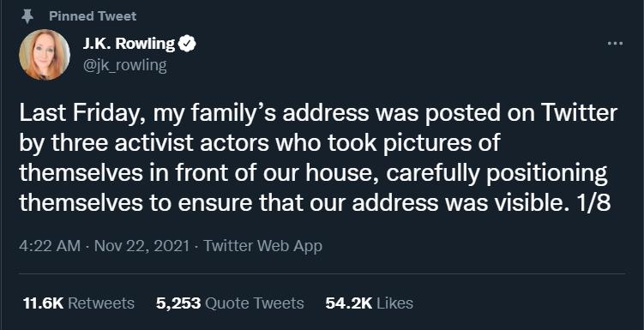The height and width of the screenshot is (330, 644).
Task: Click the blue verified checkmark badge
Action: (x=187, y=44)
